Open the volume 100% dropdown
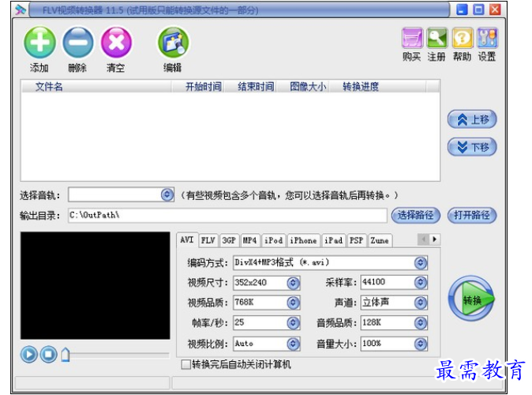 click(x=421, y=344)
